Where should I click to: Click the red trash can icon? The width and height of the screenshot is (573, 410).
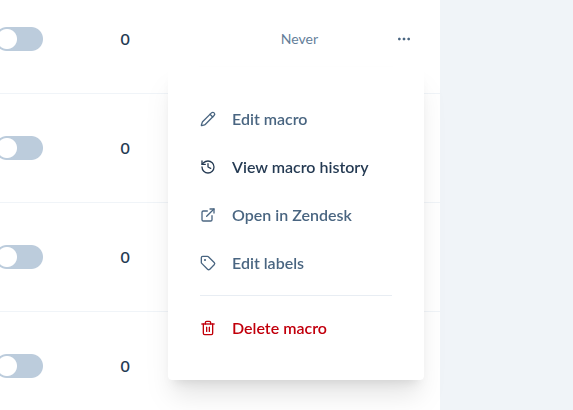click(x=208, y=328)
